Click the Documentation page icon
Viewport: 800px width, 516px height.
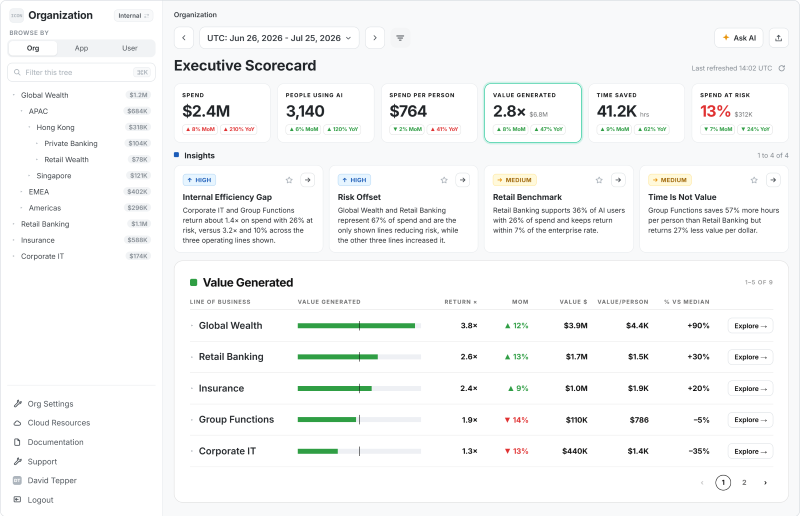[17, 442]
